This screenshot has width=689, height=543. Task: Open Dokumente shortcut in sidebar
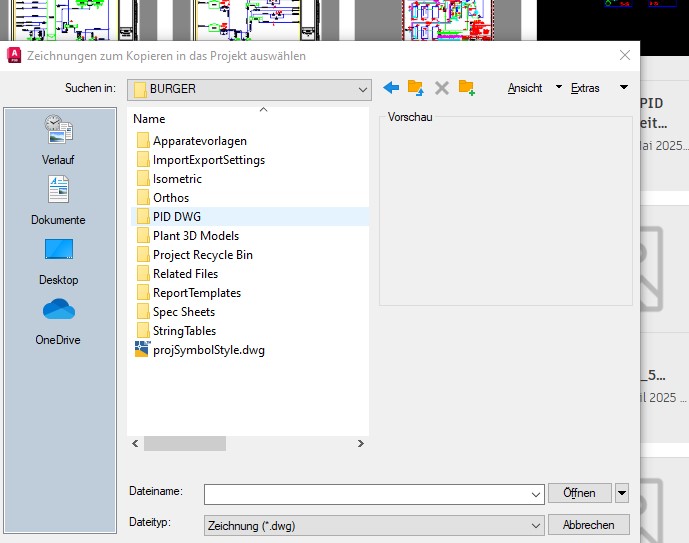[58, 200]
